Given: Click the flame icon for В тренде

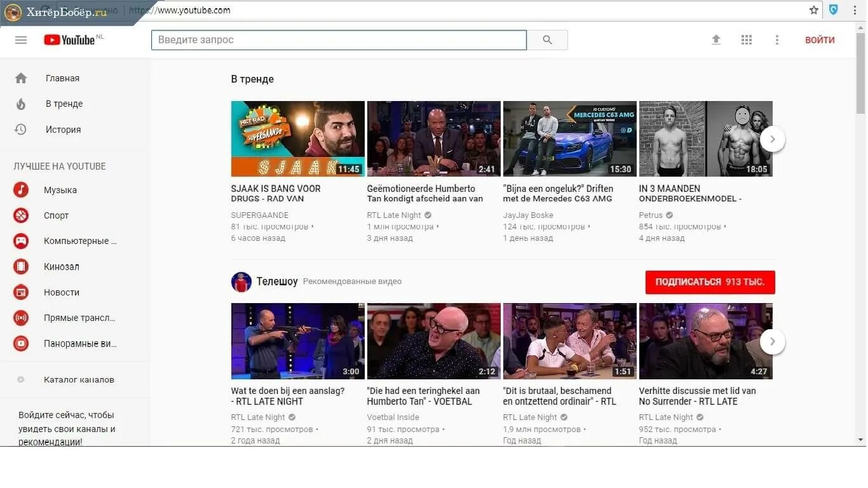Looking at the screenshot, I should click(x=21, y=104).
